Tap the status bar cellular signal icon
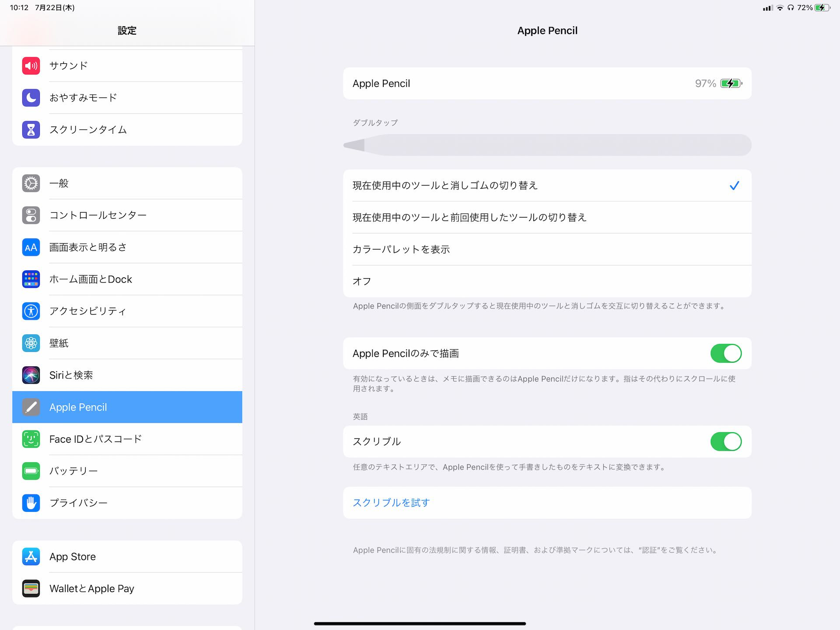 pos(768,8)
